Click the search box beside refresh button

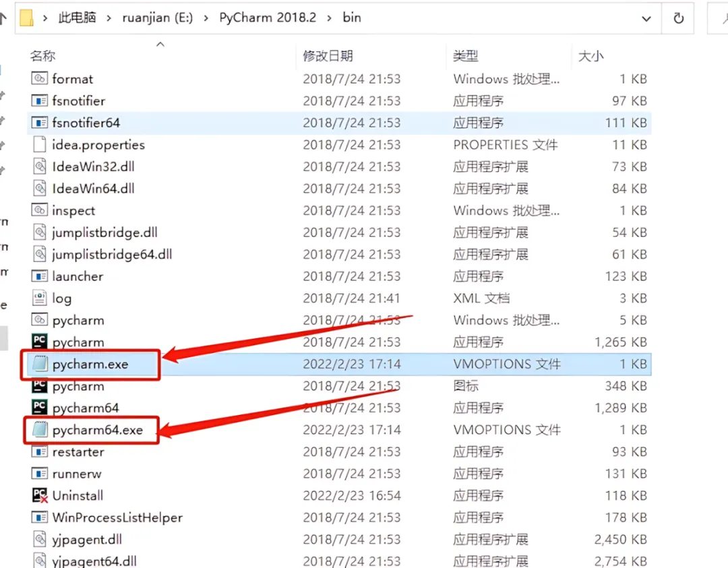(x=718, y=18)
